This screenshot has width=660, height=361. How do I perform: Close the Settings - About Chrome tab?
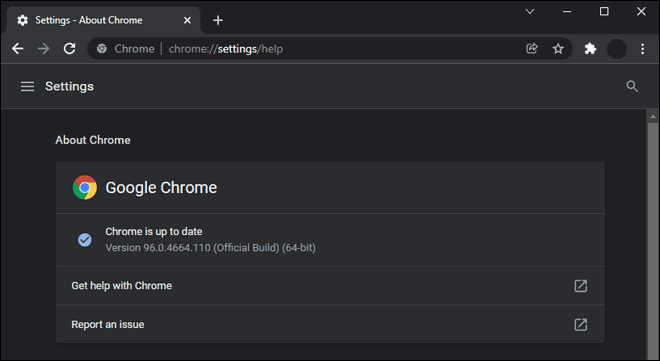pyautogui.click(x=187, y=20)
